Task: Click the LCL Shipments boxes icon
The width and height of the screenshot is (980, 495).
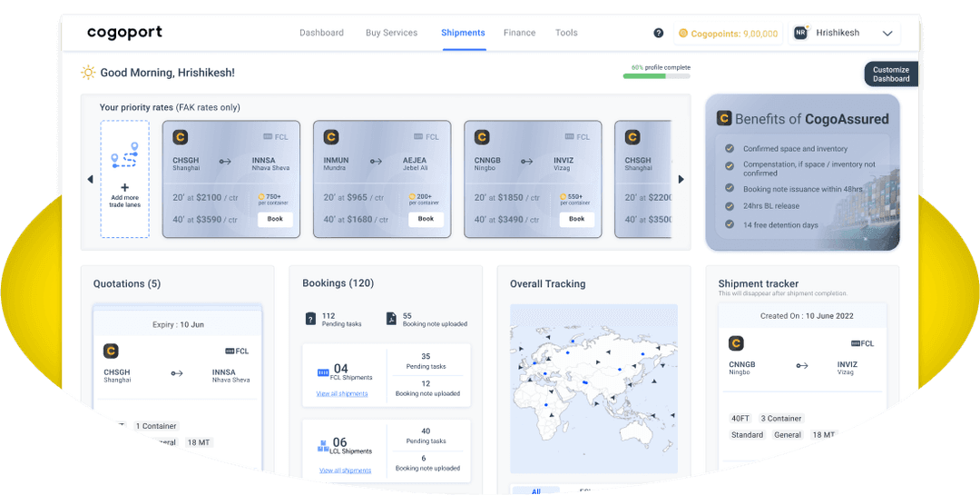Action: 323,446
